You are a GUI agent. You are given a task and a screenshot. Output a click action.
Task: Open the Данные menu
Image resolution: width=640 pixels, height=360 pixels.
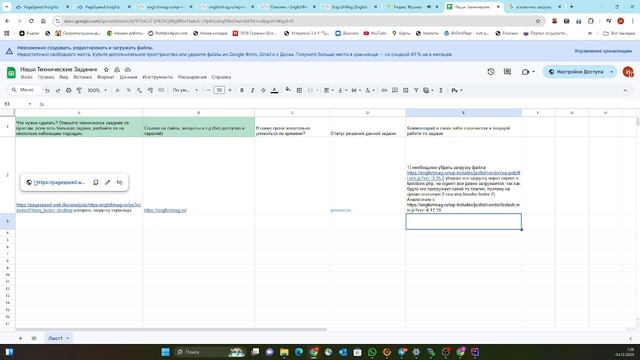[x=129, y=77]
